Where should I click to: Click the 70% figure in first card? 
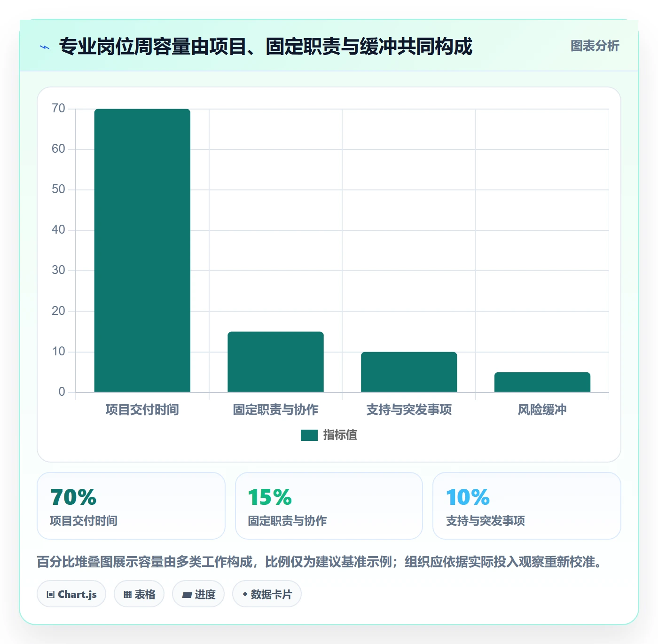[73, 497]
